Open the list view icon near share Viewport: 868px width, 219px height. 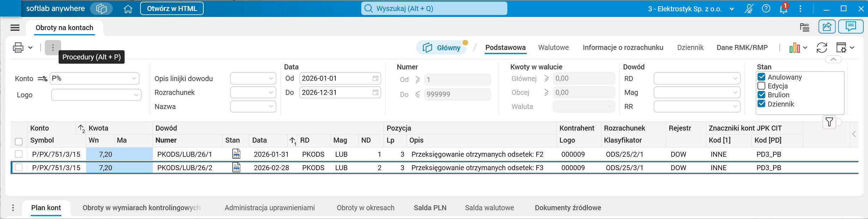(x=805, y=27)
